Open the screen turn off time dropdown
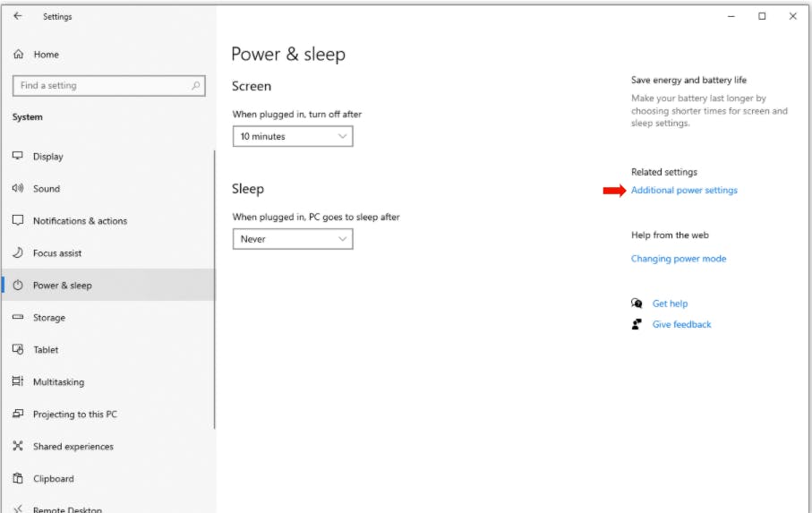This screenshot has height=513, width=812. click(x=293, y=137)
